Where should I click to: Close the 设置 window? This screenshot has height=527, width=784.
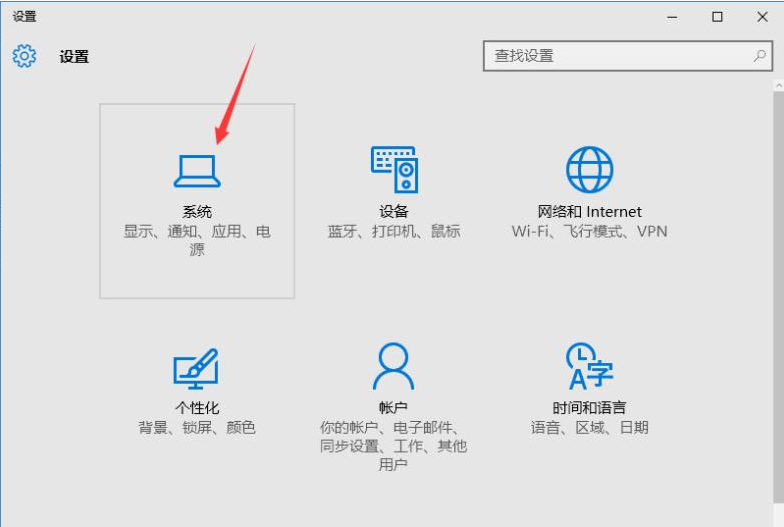click(x=762, y=17)
